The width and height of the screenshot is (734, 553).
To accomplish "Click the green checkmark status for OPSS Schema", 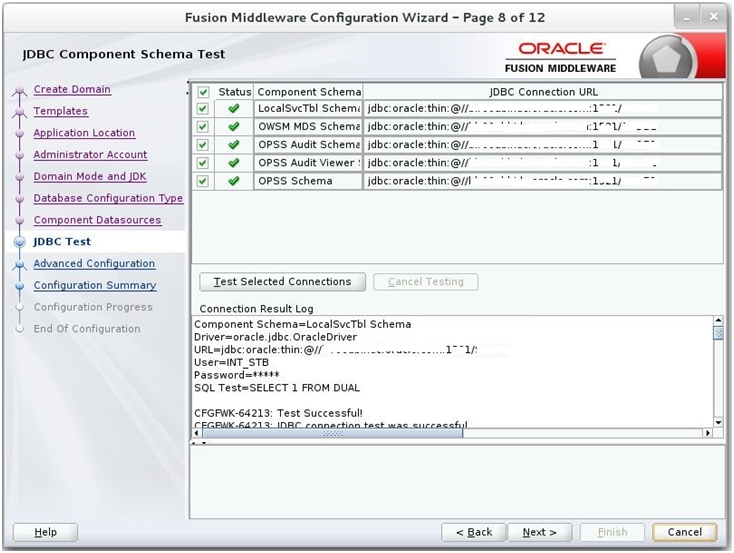I will click(x=234, y=181).
